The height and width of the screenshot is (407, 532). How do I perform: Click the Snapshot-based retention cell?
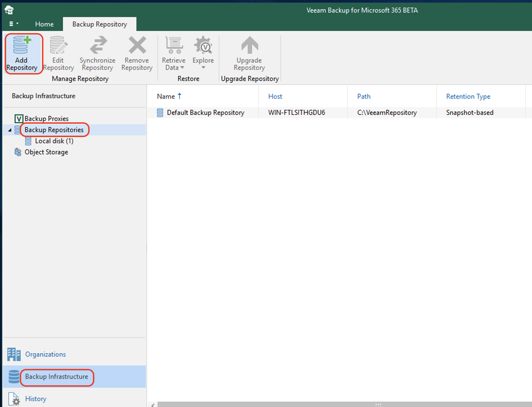coord(470,113)
